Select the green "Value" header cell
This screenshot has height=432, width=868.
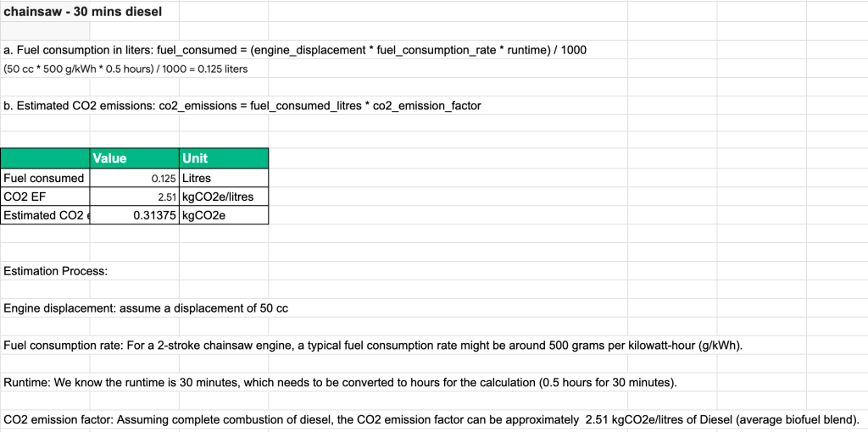point(134,158)
